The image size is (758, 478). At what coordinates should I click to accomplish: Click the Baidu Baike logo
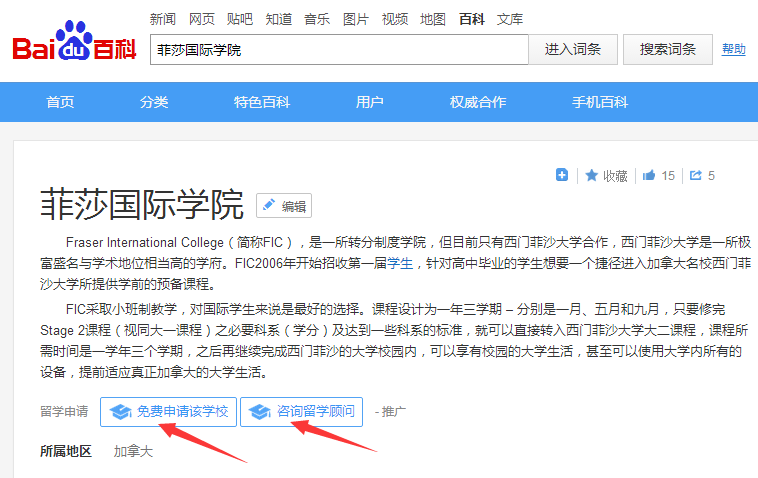pos(74,42)
